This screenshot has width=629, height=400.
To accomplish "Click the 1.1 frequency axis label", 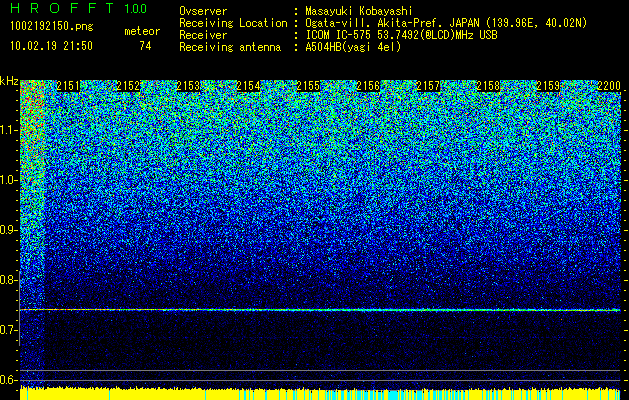I will 9,130.
